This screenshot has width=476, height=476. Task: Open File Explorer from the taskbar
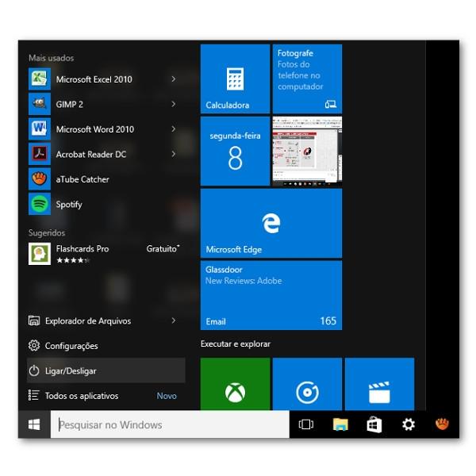click(x=340, y=424)
